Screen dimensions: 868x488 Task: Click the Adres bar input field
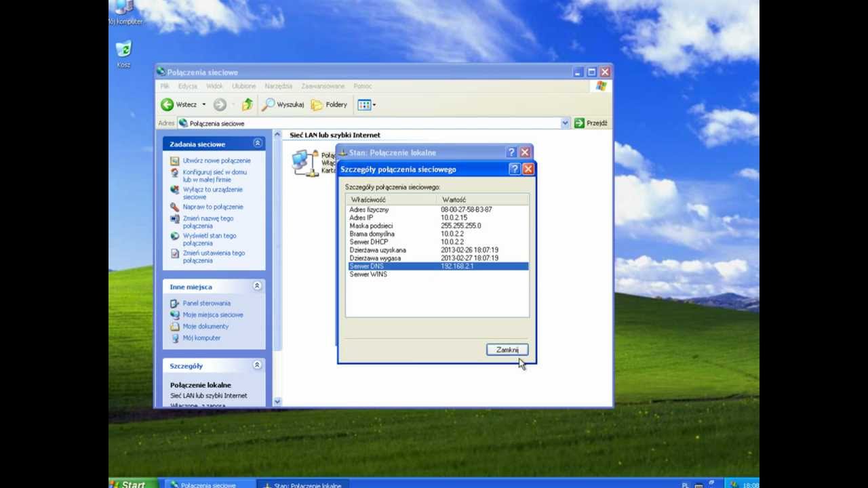(370, 123)
